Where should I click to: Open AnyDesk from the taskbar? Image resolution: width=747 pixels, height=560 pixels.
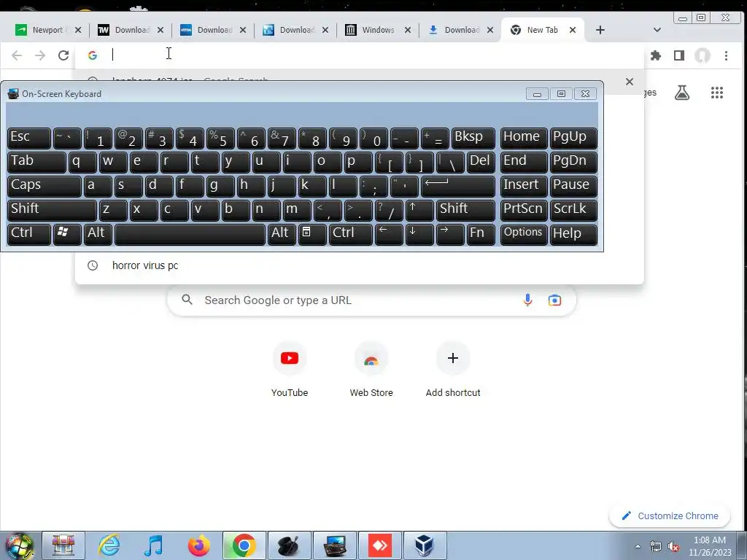click(x=379, y=545)
